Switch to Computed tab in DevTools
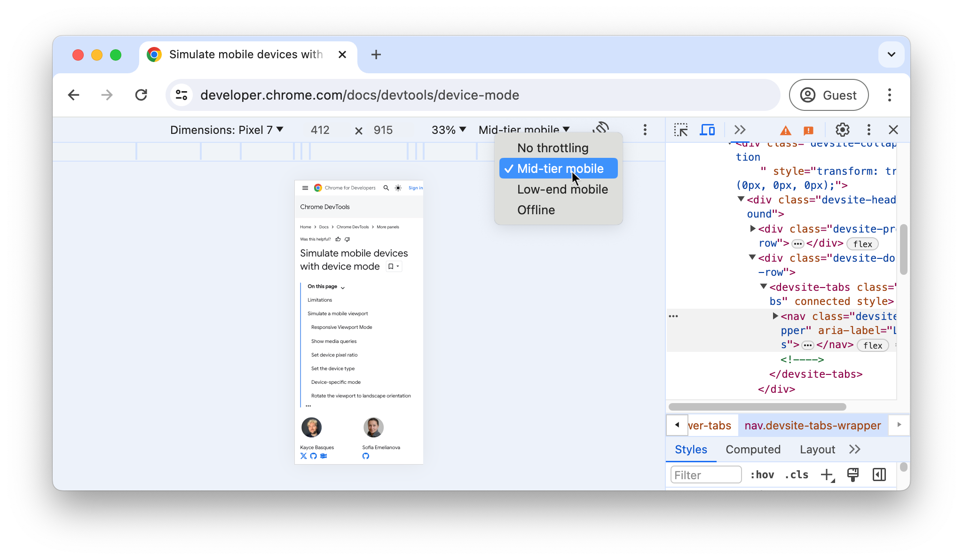This screenshot has width=963, height=560. coord(753,449)
